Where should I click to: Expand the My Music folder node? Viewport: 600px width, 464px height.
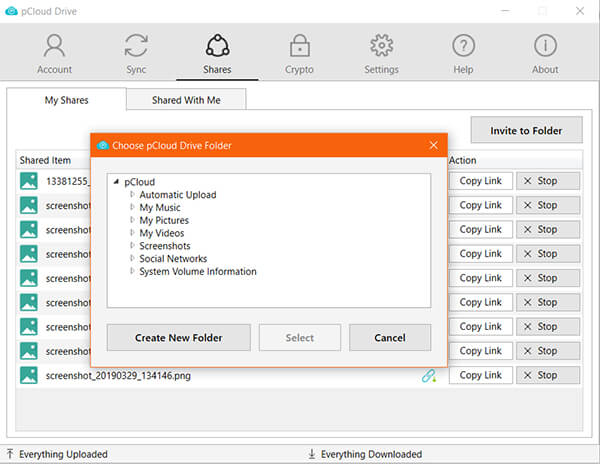132,207
